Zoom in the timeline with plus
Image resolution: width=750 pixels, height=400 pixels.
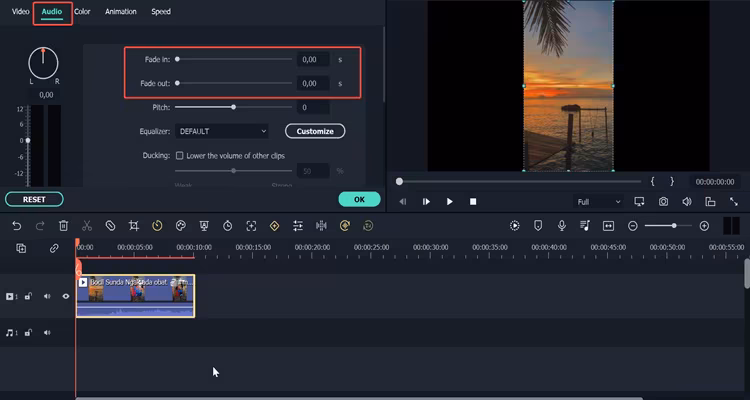click(704, 226)
